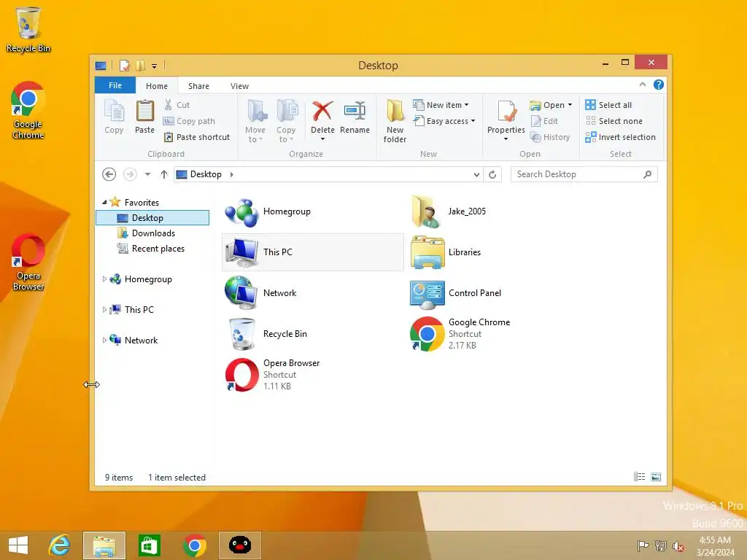Click the History command
Image resolution: width=747 pixels, height=560 pixels.
point(550,137)
